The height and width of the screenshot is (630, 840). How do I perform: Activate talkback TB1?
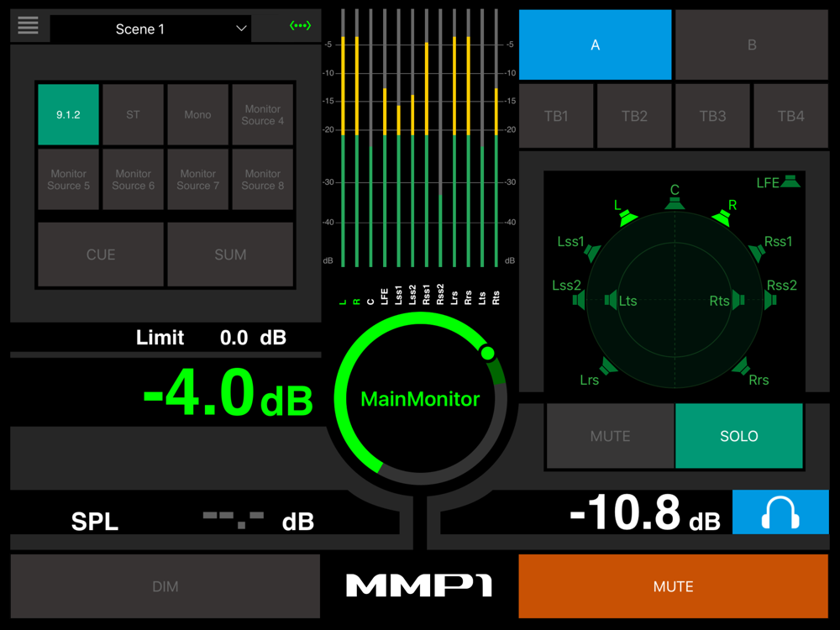(x=556, y=116)
